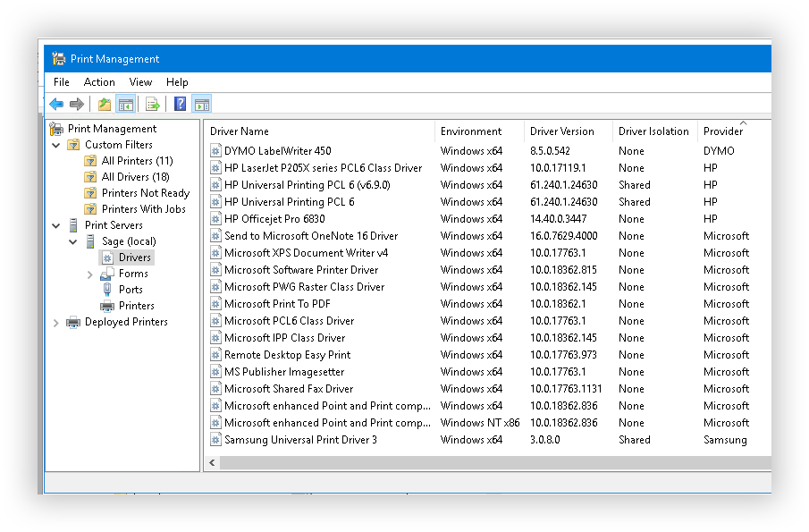Image resolution: width=809 pixels, height=532 pixels.
Task: Sort by Driver Name column header
Action: tap(240, 131)
